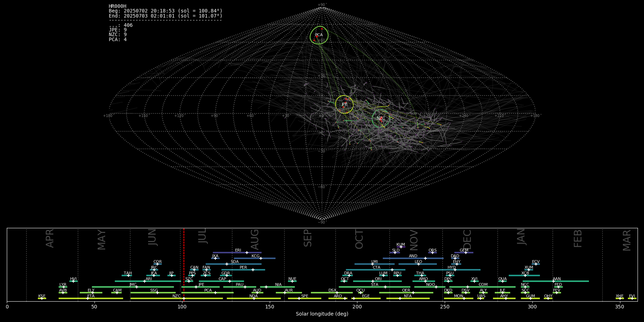
Task: Select the NUE shower label in timeline
Action: [292, 279]
